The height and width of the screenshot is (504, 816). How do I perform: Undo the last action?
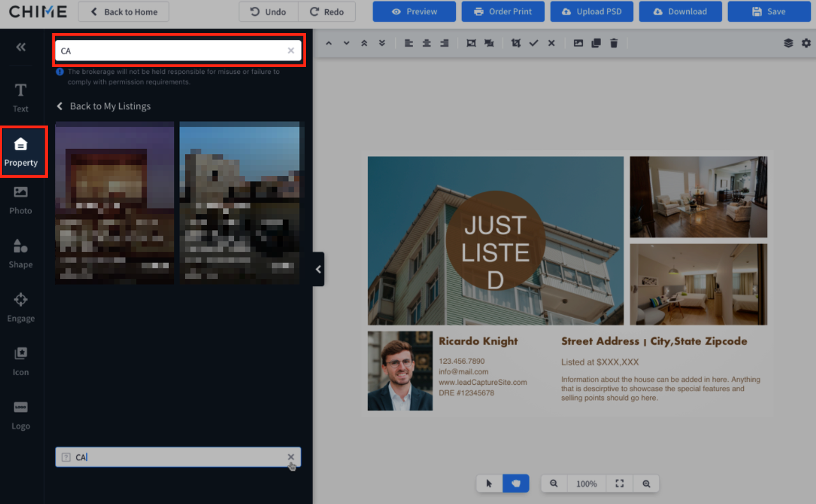click(x=267, y=11)
